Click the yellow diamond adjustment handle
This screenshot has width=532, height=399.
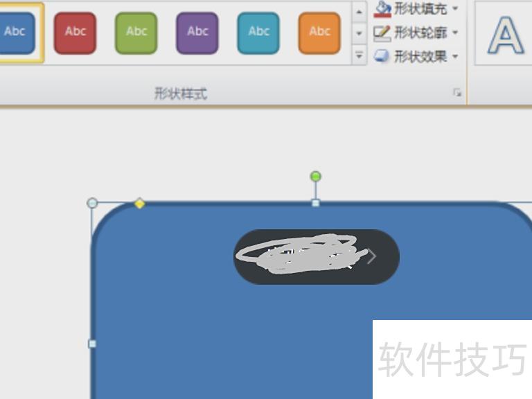coord(140,204)
